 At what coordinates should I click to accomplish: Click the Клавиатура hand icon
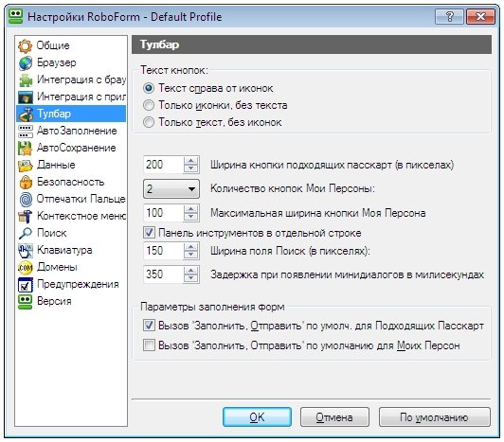click(x=25, y=250)
